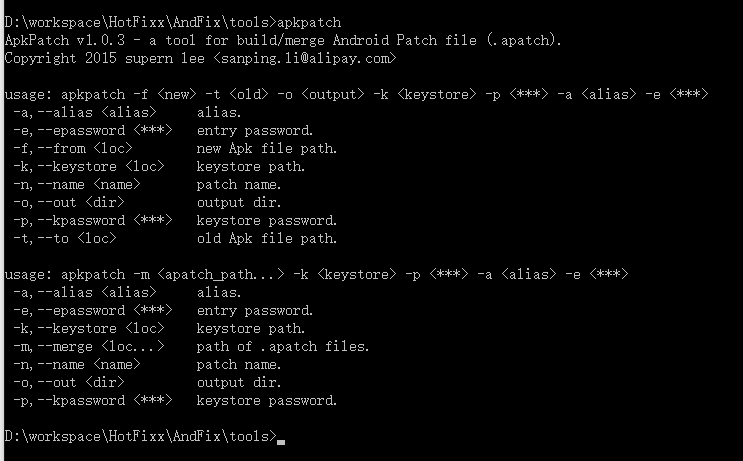Click the typed apkpatch command on the top line
743x461 pixels.
pos(312,20)
